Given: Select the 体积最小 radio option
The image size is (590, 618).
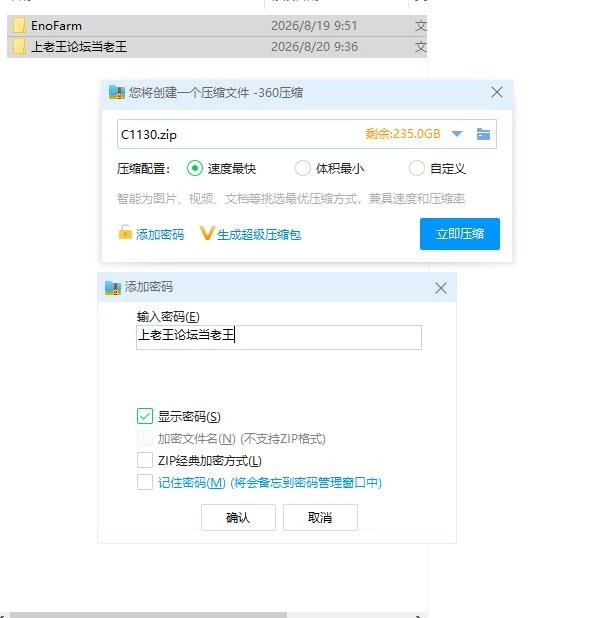Looking at the screenshot, I should pyautogui.click(x=303, y=169).
